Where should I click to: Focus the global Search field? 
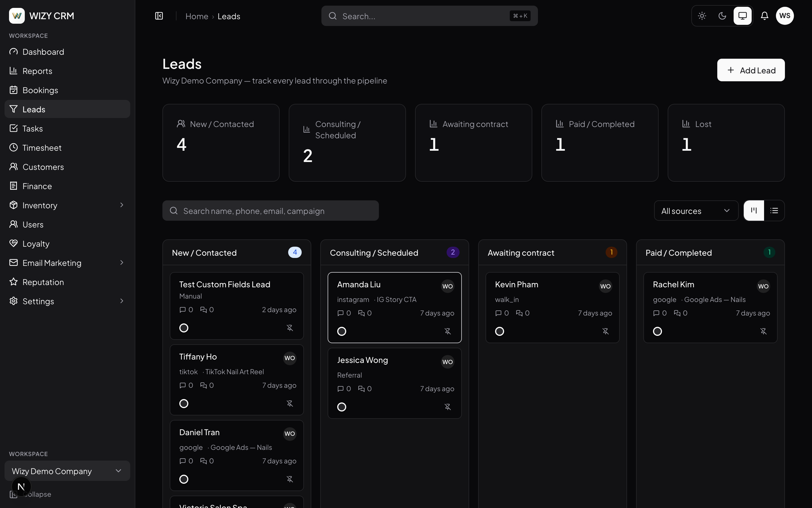[x=429, y=16]
